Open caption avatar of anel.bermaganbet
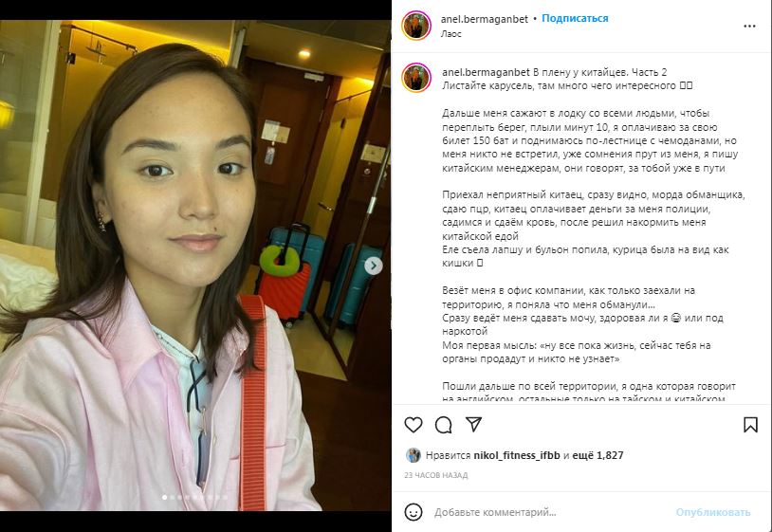 click(x=416, y=78)
